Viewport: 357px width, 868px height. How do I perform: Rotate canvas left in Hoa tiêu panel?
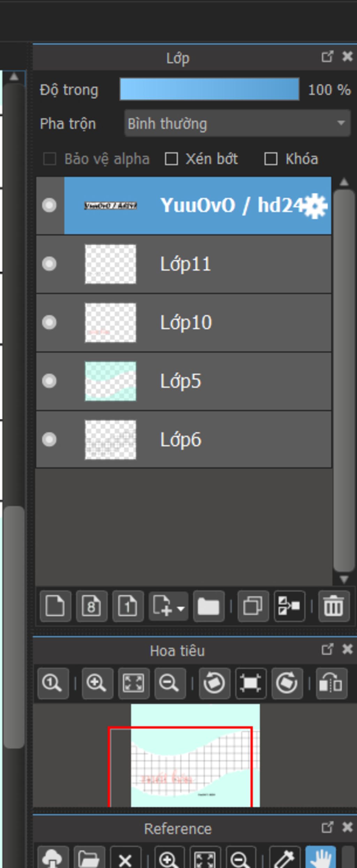(214, 683)
